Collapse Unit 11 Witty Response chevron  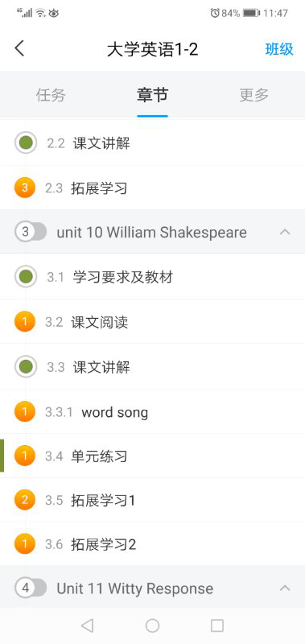[x=284, y=588]
